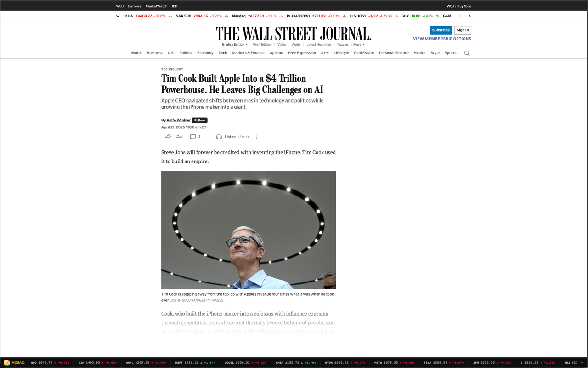This screenshot has width=588, height=368.
Task: Open the English Edition dropdown
Action: click(235, 45)
